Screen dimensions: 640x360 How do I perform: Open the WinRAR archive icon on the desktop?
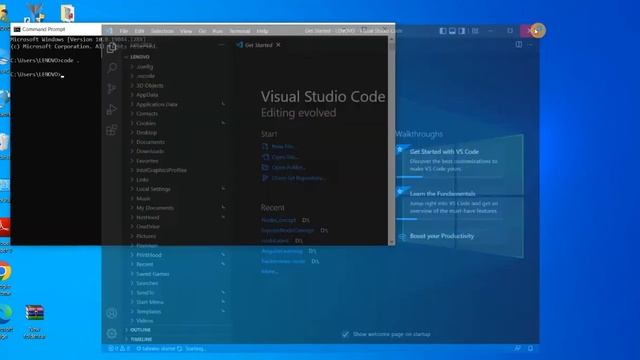tap(34, 313)
